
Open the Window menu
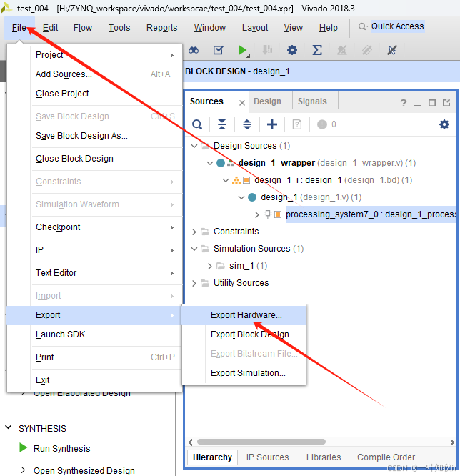click(x=210, y=28)
